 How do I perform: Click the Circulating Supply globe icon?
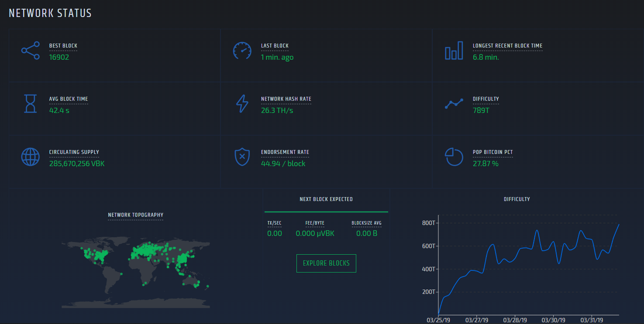point(30,157)
